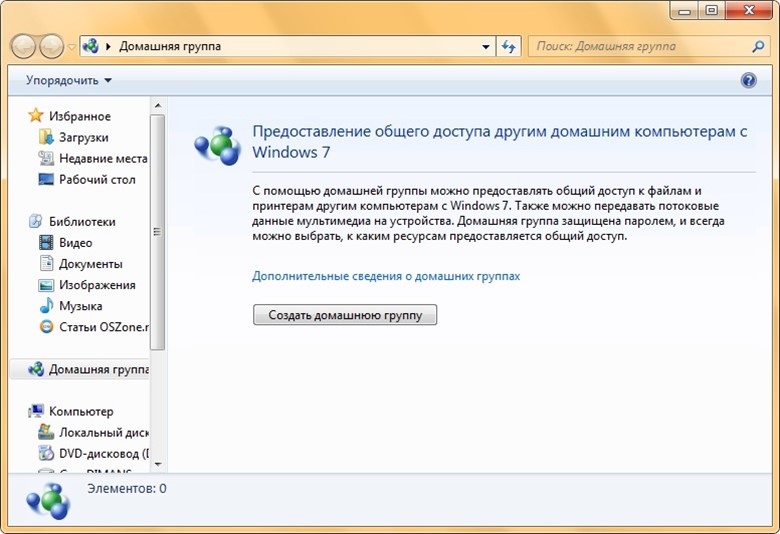This screenshot has height=534, width=780.
Task: Select Домашняя группа in navigation pane
Action: (x=98, y=369)
